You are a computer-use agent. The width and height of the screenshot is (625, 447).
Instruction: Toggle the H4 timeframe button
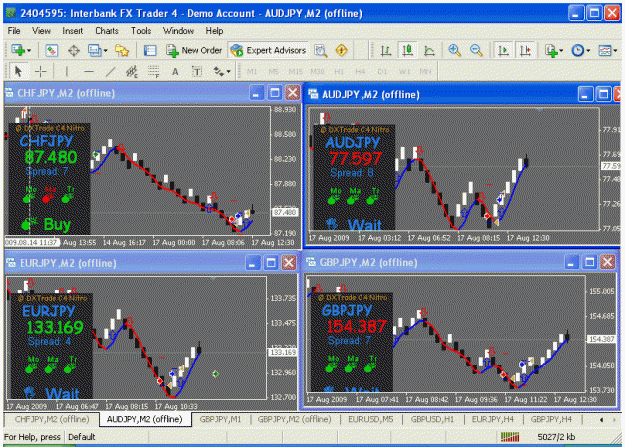tap(360, 72)
